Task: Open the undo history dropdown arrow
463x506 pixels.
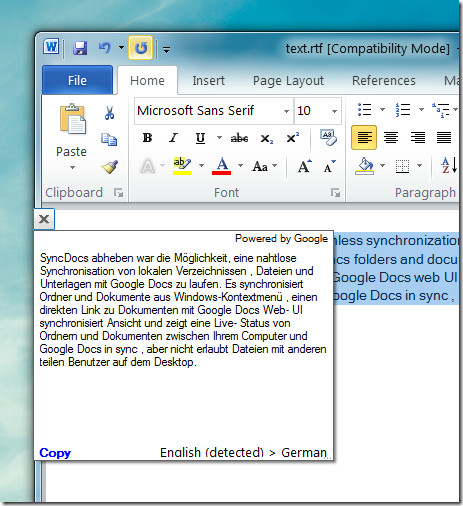Action: 121,48
